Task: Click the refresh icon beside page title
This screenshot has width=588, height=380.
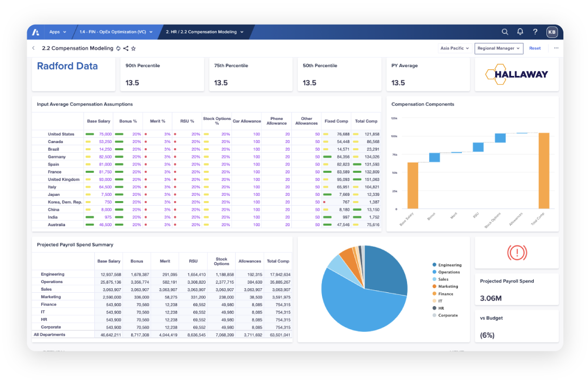Action: (118, 48)
